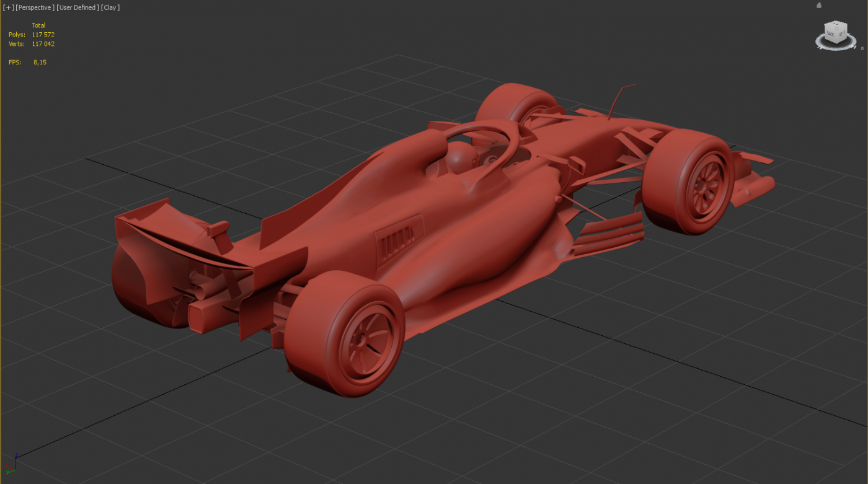Image resolution: width=868 pixels, height=484 pixels.
Task: Click the small circle beside the ViewCube
Action: pyautogui.click(x=862, y=48)
